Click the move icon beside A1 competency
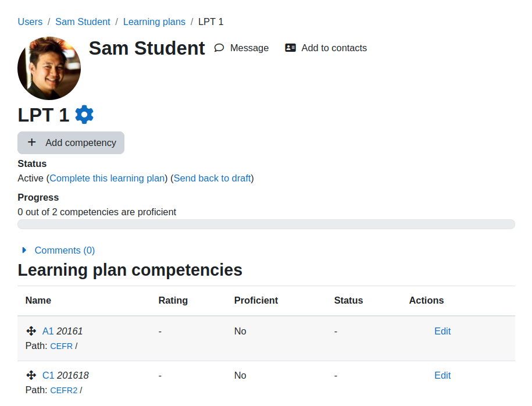Screen dimensions: 532x406 (31, 331)
